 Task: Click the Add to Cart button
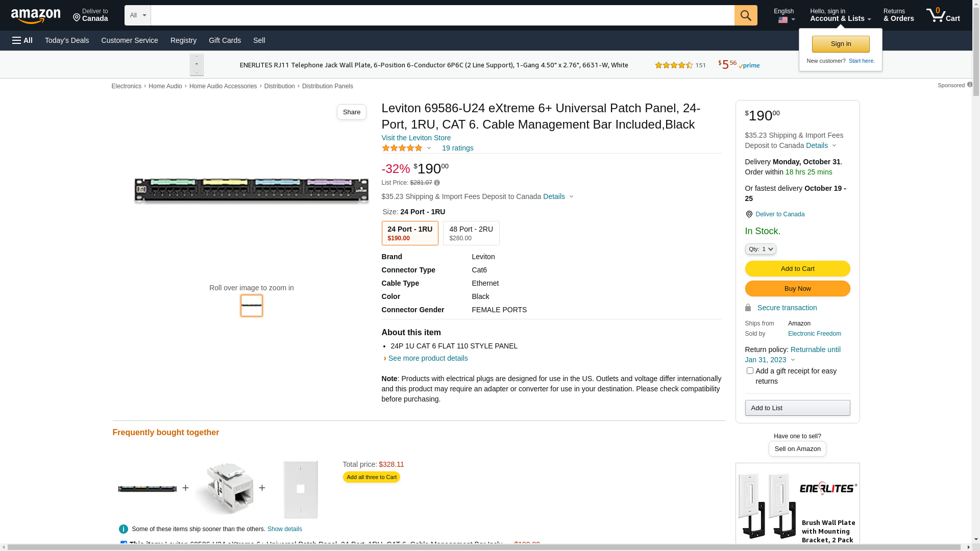[797, 268]
